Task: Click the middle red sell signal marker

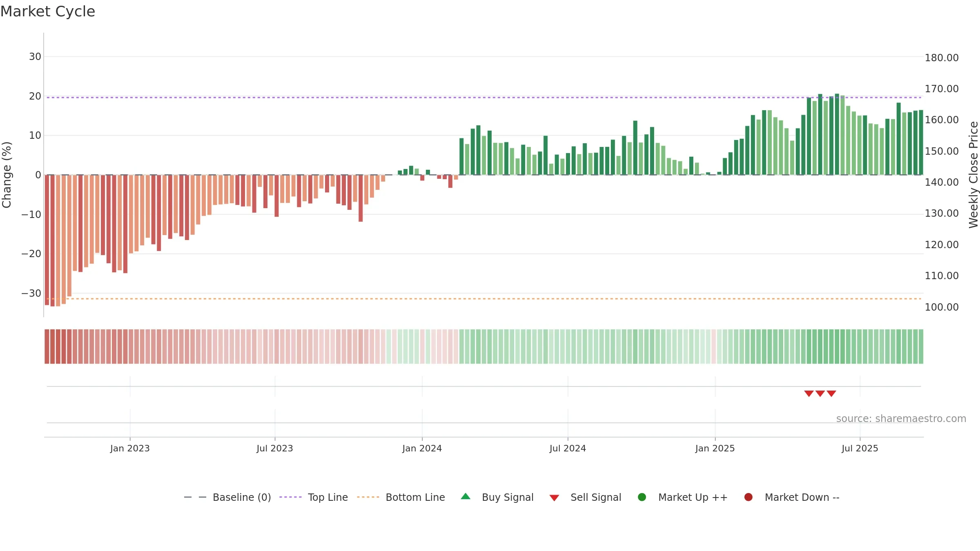Action: pos(820,393)
